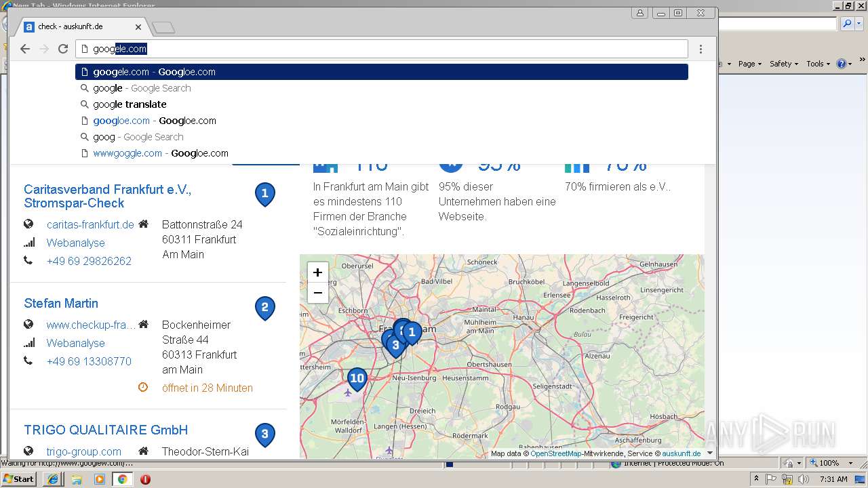
Task: Open Chrome's three-dot menu
Action: 701,49
